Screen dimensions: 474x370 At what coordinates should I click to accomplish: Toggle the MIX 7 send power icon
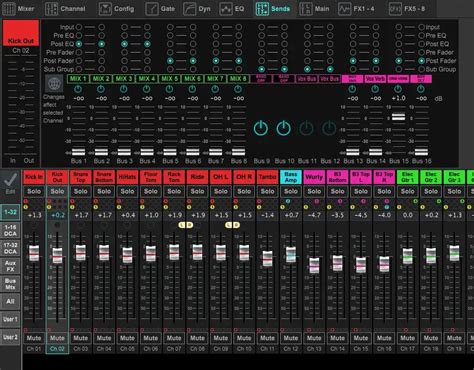pyautogui.click(x=215, y=89)
